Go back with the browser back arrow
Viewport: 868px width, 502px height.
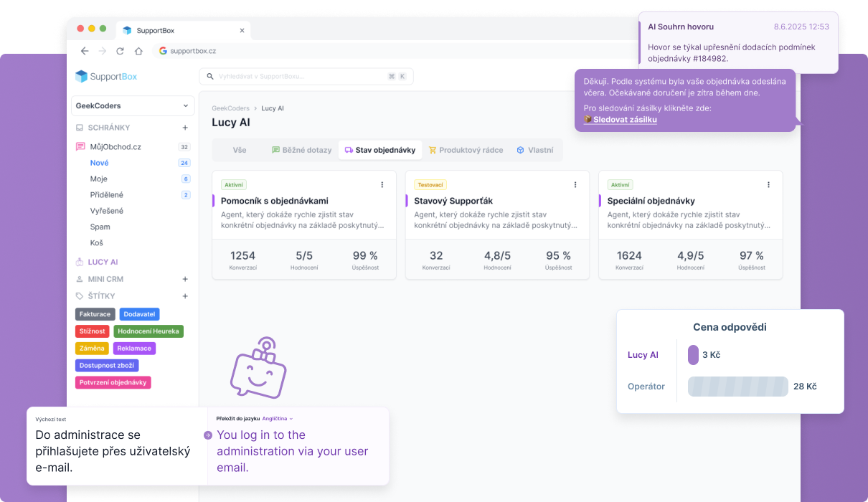point(85,51)
